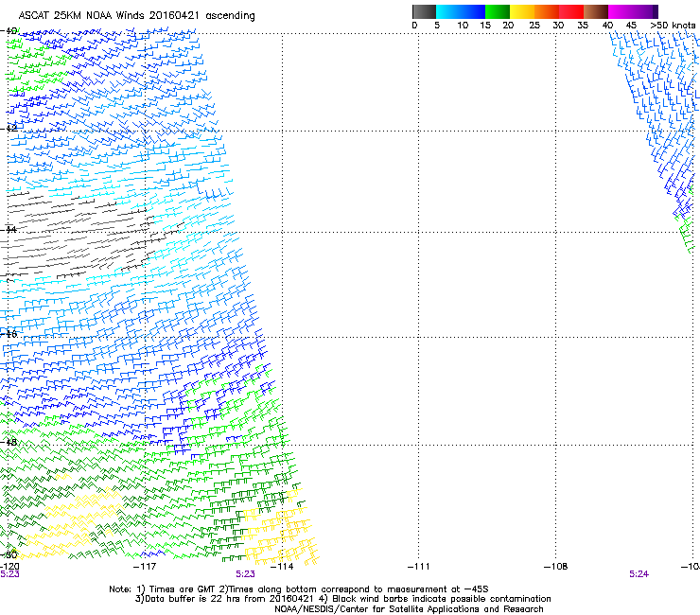The height and width of the screenshot is (615, 700).
Task: Click the title 'ASCAT 25KM NOAA Winds 20160421 ascending'
Action: point(136,16)
